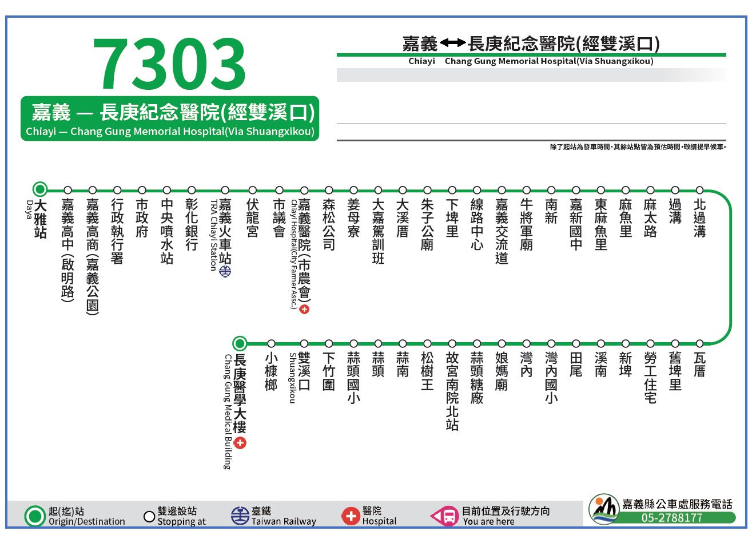Click the 大雅站 stop name

40,219
